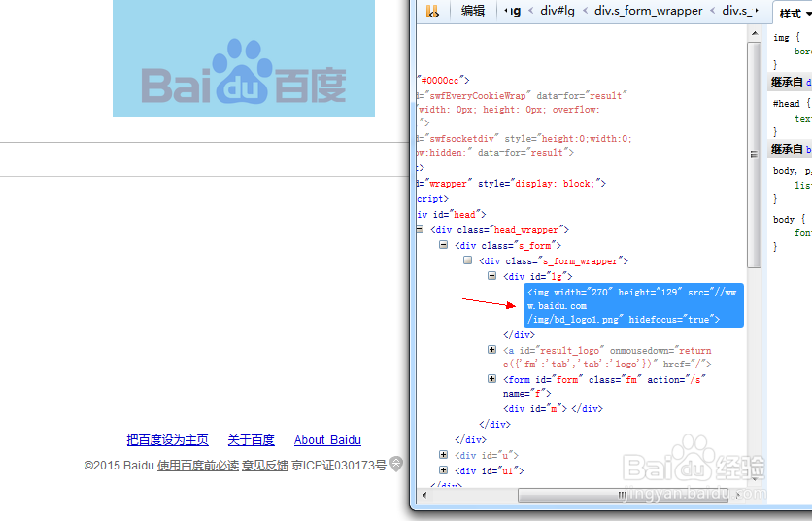This screenshot has width=812, height=521.
Task: Open the 关于百度 link
Action: point(252,440)
